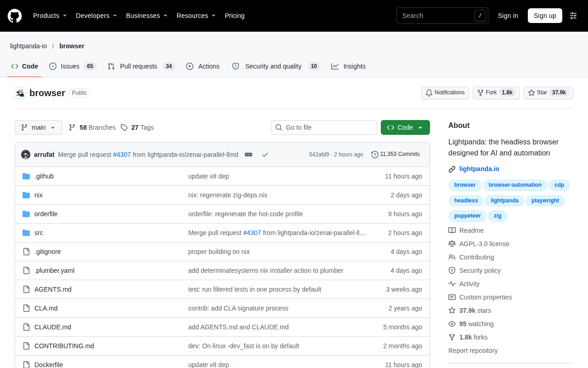Go to the GitHub homepage logo
Viewport: 588px width, 368px height.
pyautogui.click(x=15, y=16)
